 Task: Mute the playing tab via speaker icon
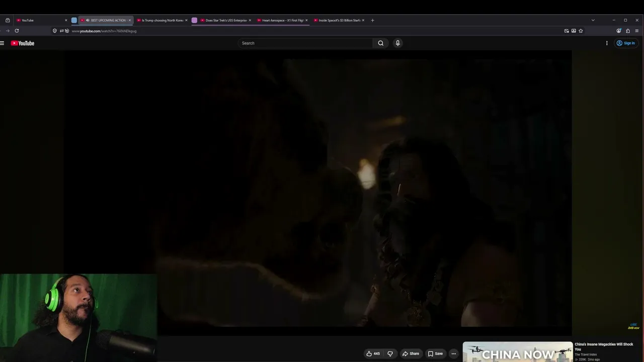[x=88, y=20]
